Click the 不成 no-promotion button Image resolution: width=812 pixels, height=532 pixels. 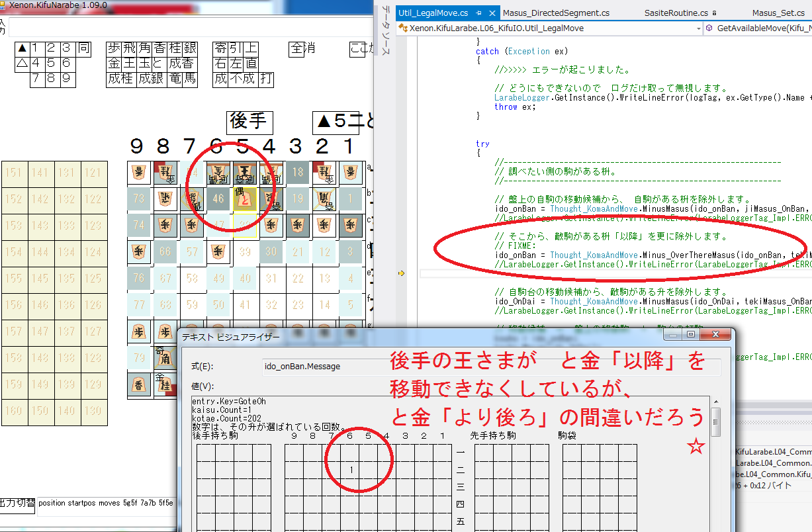[x=243, y=79]
